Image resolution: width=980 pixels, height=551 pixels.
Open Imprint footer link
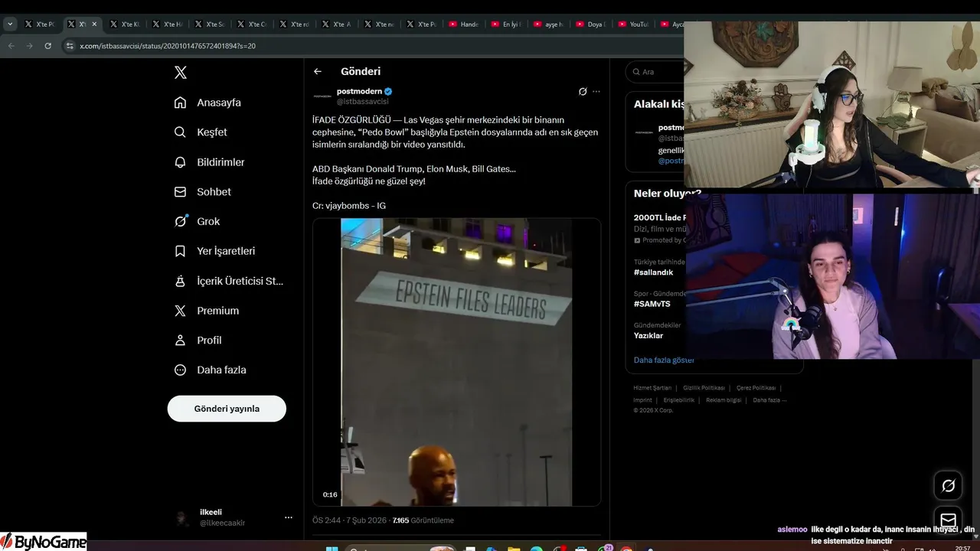point(642,400)
